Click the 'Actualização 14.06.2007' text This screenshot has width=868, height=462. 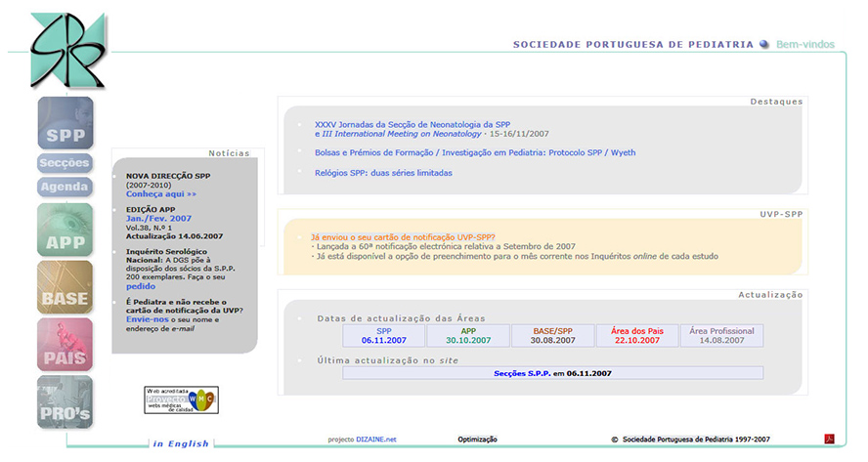(x=174, y=236)
